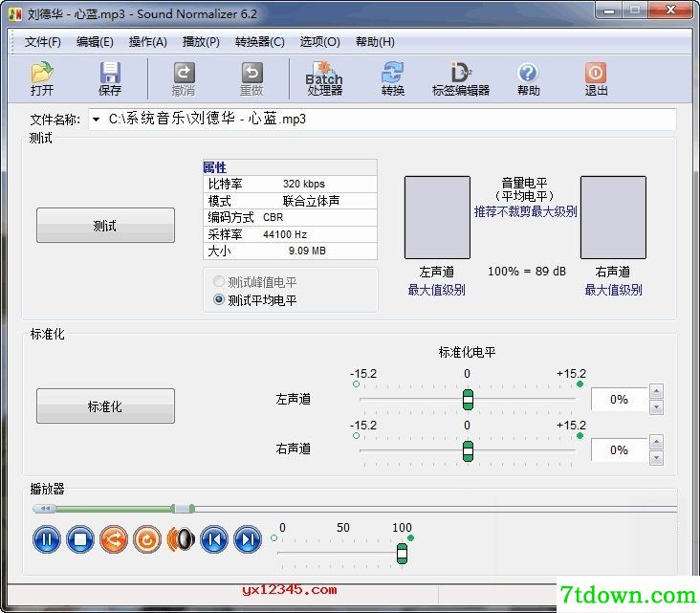Open the 选项(O) menu

319,42
